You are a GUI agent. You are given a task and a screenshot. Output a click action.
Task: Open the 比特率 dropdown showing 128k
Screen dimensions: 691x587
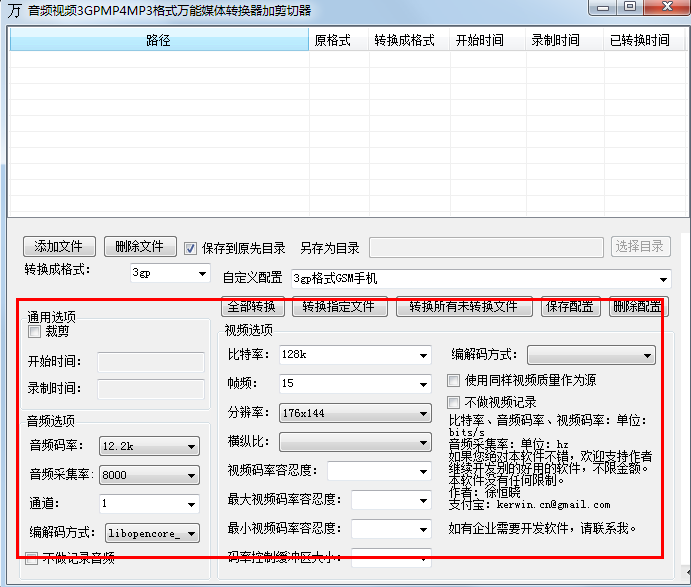[355, 355]
